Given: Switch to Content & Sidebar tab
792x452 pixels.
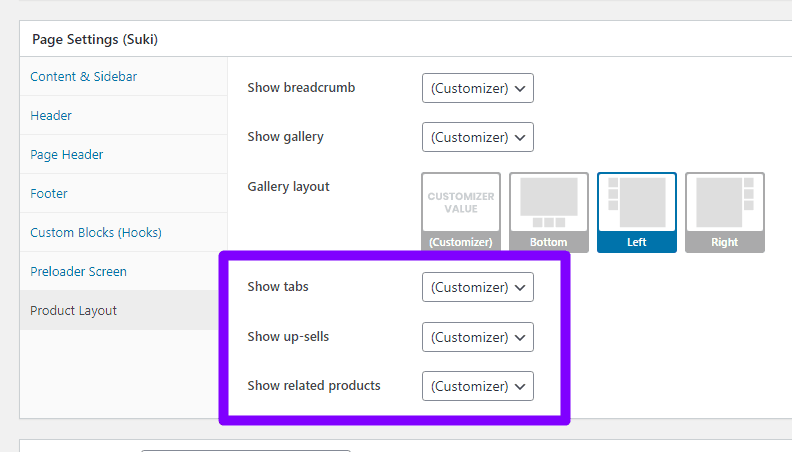Looking at the screenshot, I should [83, 77].
